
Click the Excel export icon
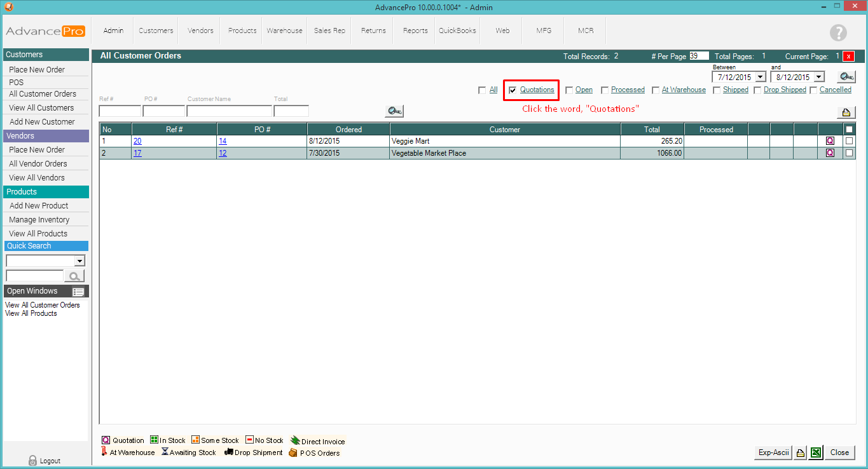(x=816, y=452)
